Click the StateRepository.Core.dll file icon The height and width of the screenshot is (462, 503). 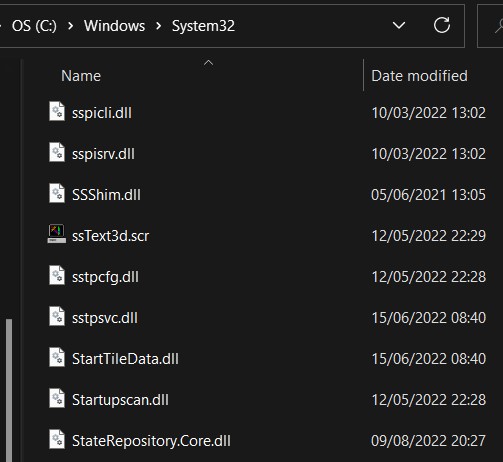(57, 439)
